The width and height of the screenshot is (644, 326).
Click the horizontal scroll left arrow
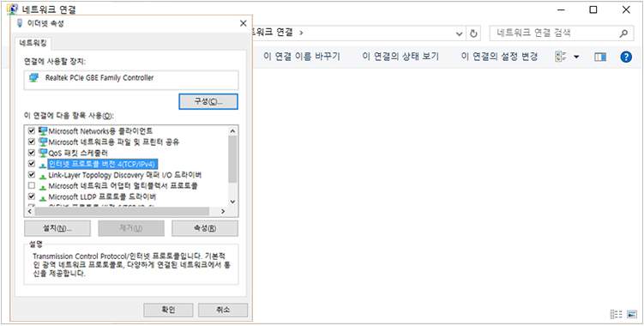click(x=29, y=211)
